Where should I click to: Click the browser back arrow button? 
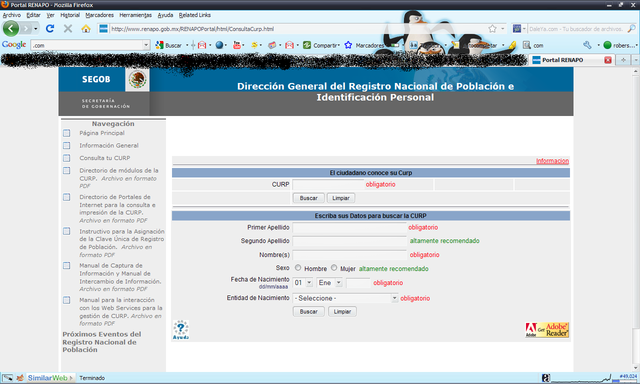point(11,29)
